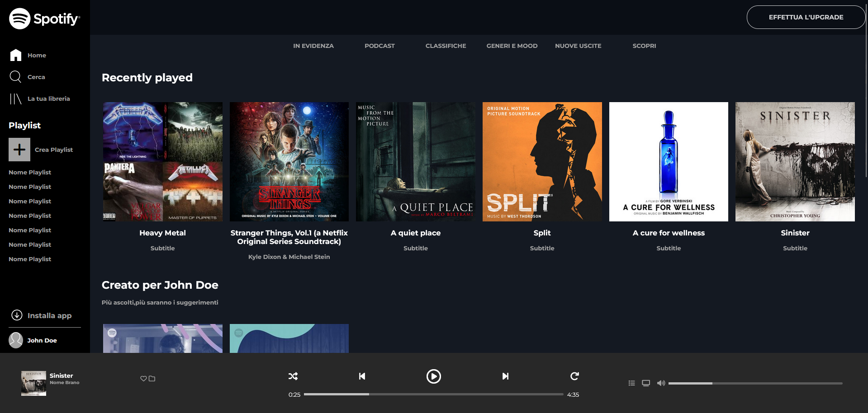This screenshot has height=413, width=868.
Task: Open Home from the sidebar
Action: click(x=36, y=55)
